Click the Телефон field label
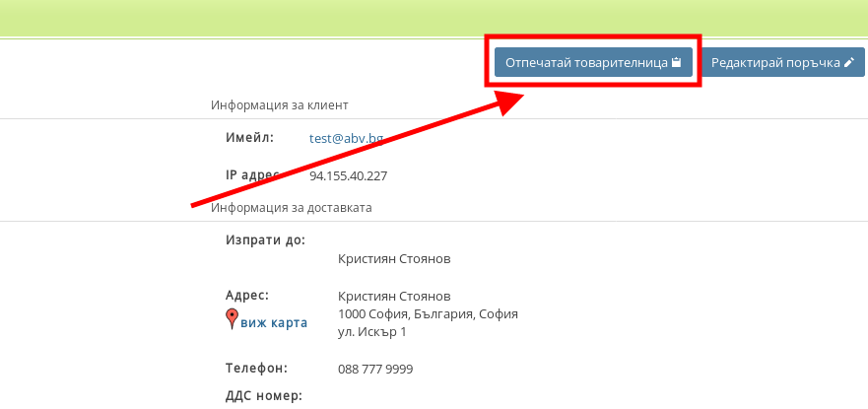 click(256, 368)
